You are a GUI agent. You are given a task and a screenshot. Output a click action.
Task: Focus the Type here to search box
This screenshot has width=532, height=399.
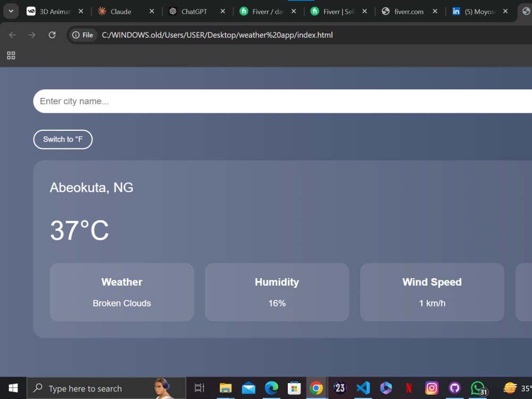tap(106, 388)
